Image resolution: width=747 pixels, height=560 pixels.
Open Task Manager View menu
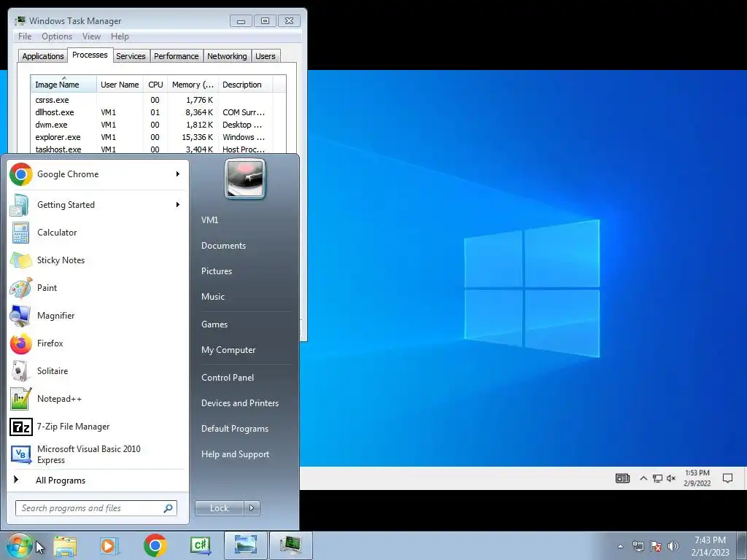pos(91,36)
